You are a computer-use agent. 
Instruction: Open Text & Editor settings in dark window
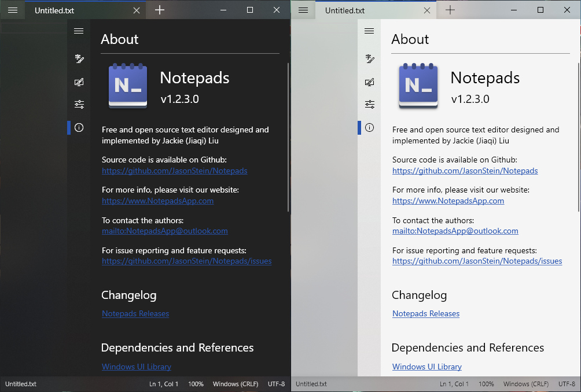pos(79,58)
